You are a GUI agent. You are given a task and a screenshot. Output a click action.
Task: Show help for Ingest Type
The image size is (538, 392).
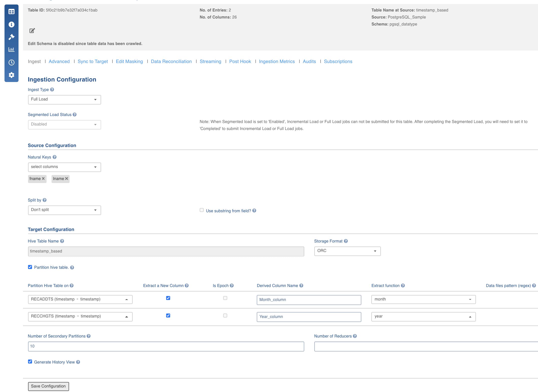click(52, 89)
